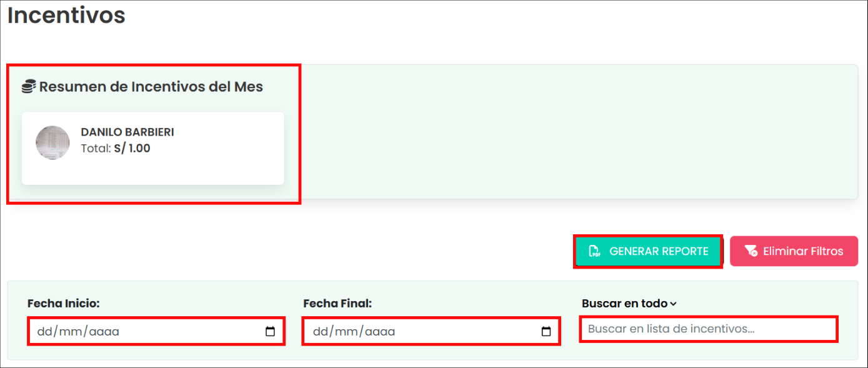
Task: Select the year segment in Fecha Final
Action: pyautogui.click(x=379, y=332)
